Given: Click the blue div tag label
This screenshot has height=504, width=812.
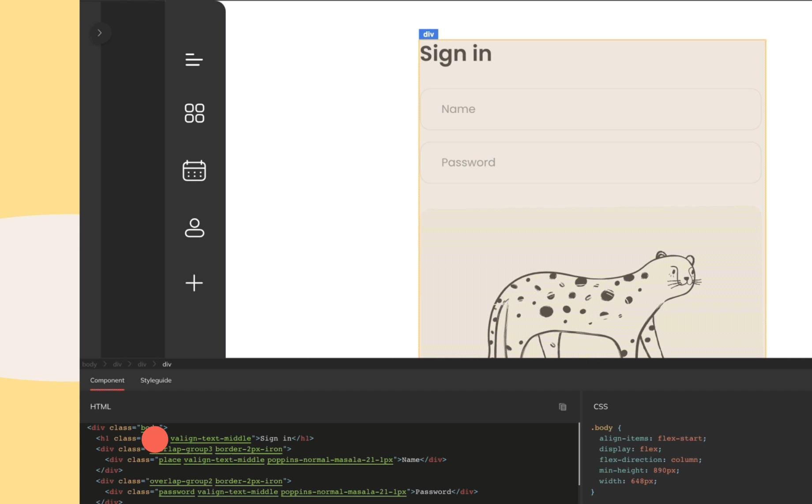Looking at the screenshot, I should coord(428,34).
